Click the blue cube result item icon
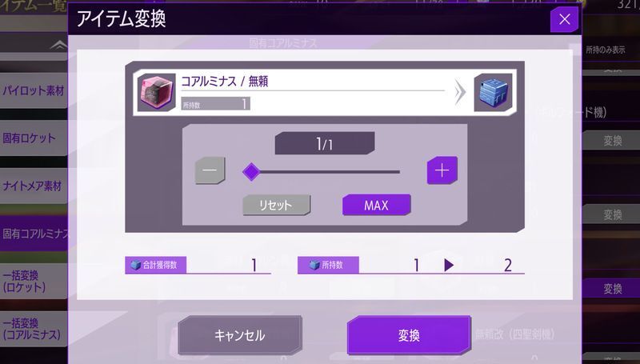 pyautogui.click(x=493, y=92)
